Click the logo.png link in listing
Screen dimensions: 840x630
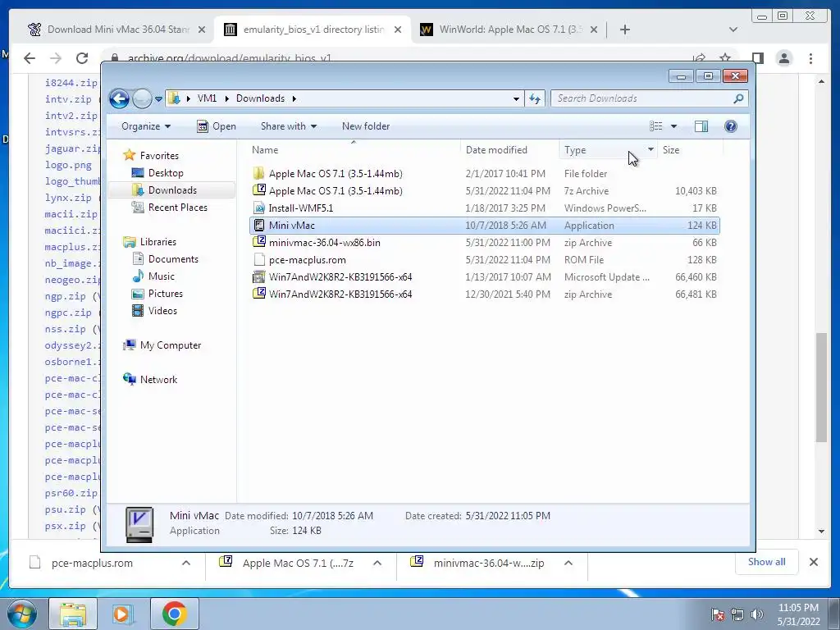click(68, 165)
